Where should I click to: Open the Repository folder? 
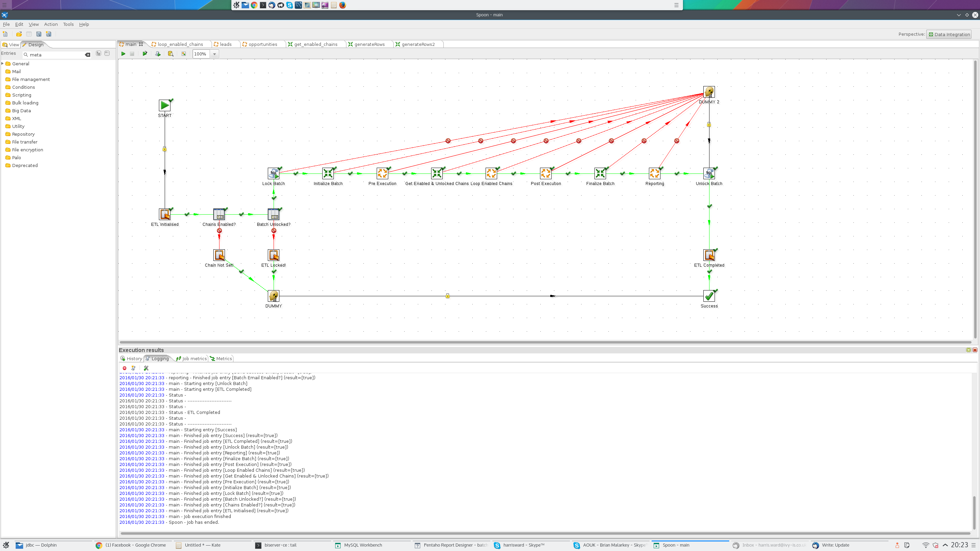tap(20, 134)
